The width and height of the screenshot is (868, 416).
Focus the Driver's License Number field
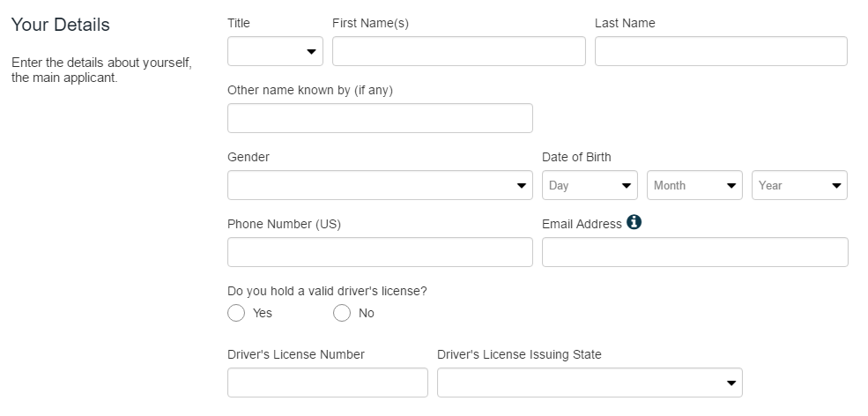(328, 383)
